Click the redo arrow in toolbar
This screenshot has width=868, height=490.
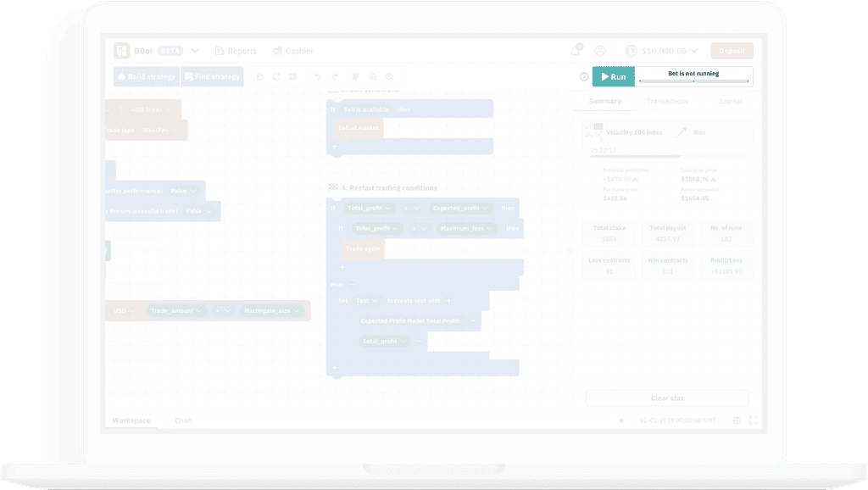[335, 77]
